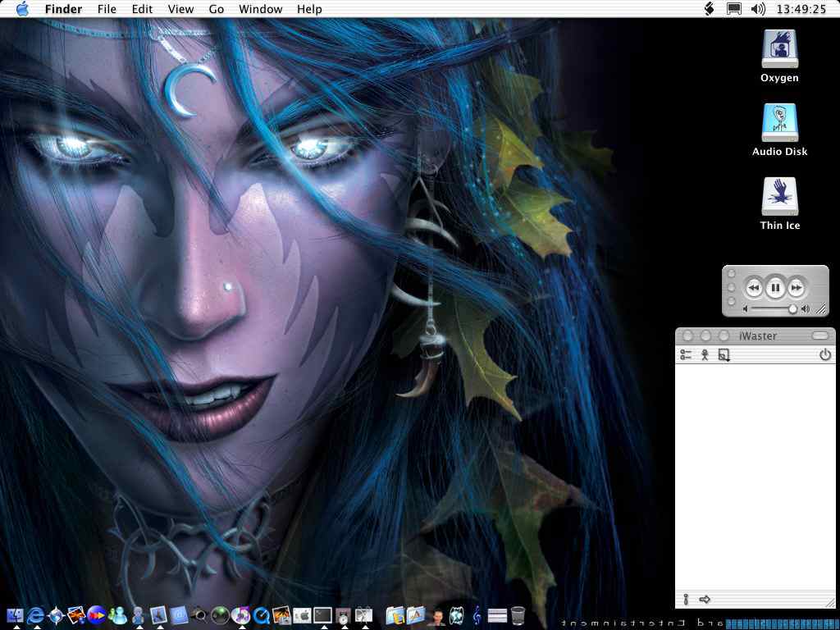The height and width of the screenshot is (630, 840).
Task: Click the mute speaker icon in mini player
Action: (x=745, y=309)
